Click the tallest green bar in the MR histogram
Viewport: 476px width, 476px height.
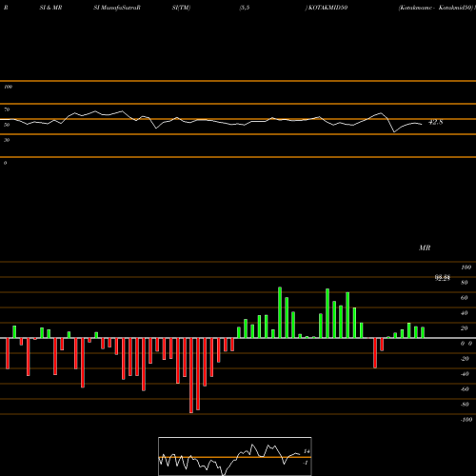[280, 312]
